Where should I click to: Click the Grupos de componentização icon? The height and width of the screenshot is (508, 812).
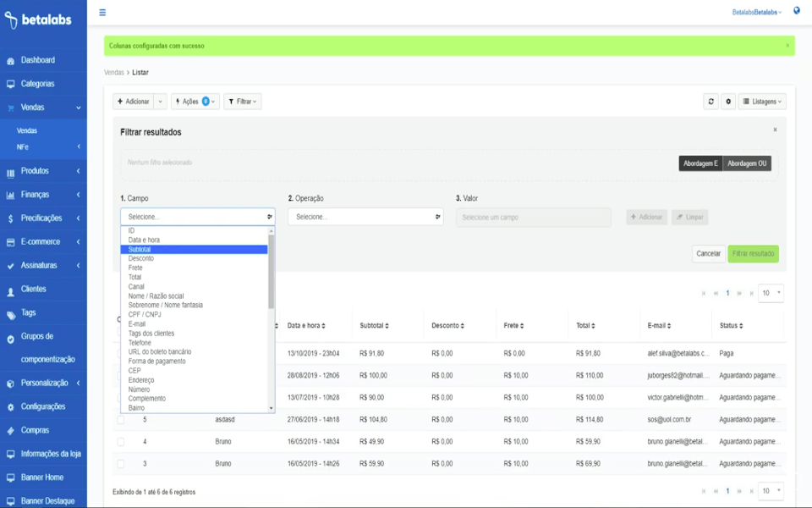10,339
